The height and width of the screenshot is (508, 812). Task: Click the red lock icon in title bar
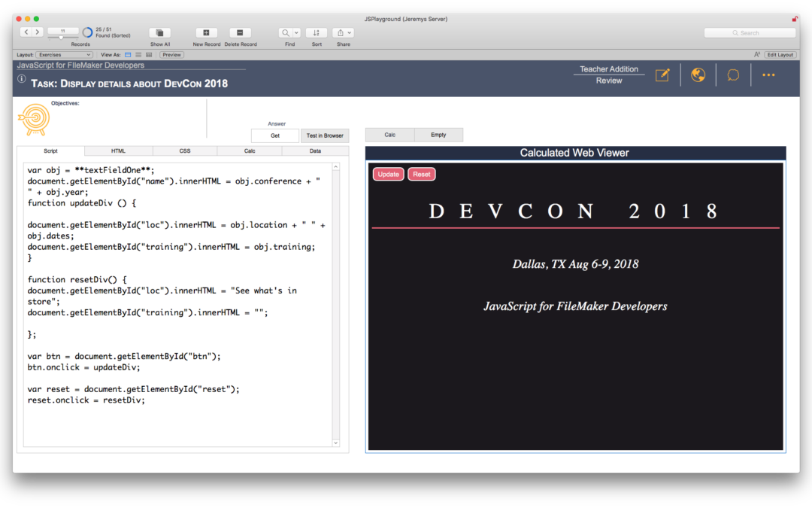(795, 19)
